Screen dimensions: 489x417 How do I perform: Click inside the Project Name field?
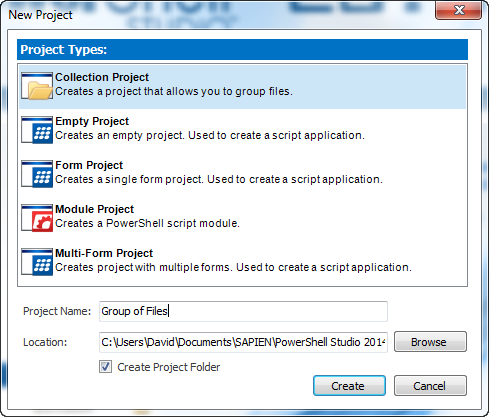click(243, 311)
